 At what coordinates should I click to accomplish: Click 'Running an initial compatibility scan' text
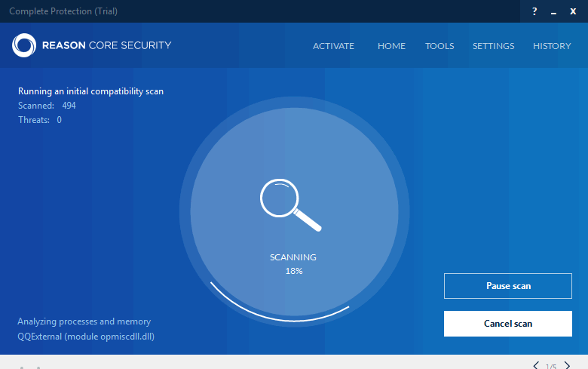point(90,91)
